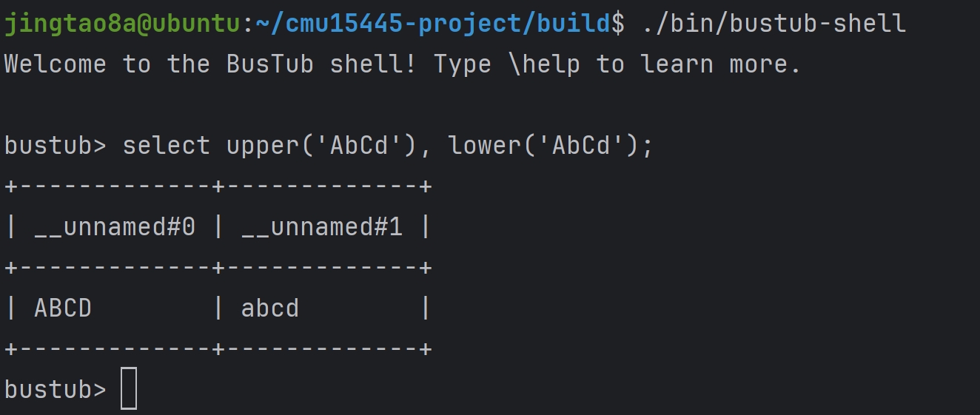980x415 pixels.
Task: Click the select keyword in the query
Action: click(167, 146)
